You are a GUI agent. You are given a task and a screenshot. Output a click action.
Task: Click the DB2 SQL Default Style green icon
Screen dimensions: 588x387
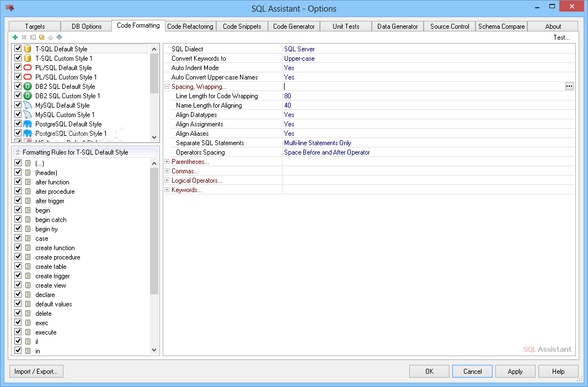pyautogui.click(x=28, y=86)
